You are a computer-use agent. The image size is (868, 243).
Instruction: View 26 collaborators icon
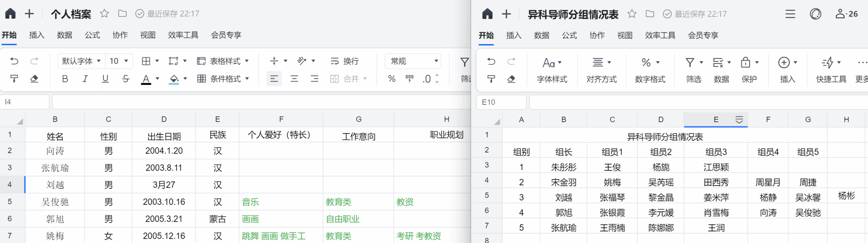click(x=846, y=14)
